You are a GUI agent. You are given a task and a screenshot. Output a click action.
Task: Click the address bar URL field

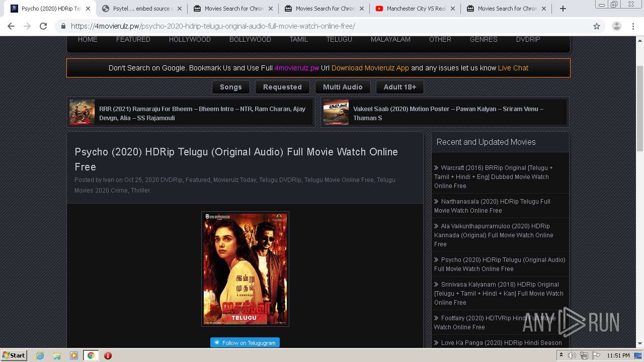click(322, 26)
